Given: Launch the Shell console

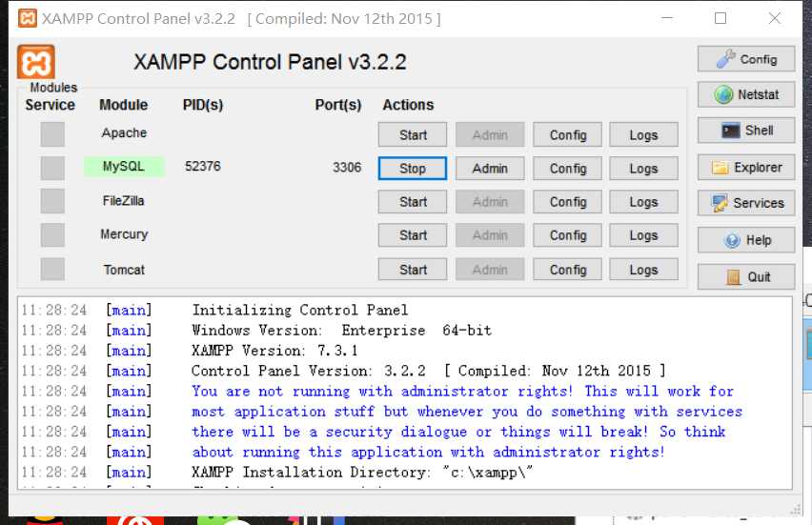Looking at the screenshot, I should [745, 131].
